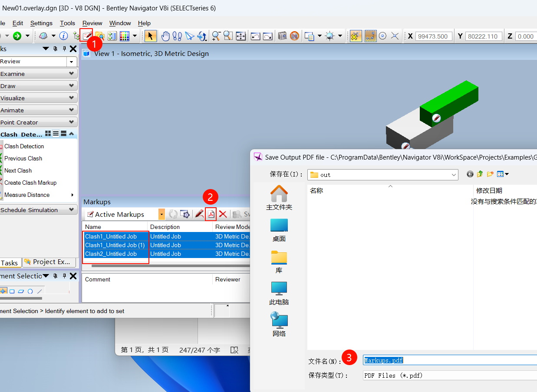
Task: Delete markup with the red X icon
Action: pos(223,214)
